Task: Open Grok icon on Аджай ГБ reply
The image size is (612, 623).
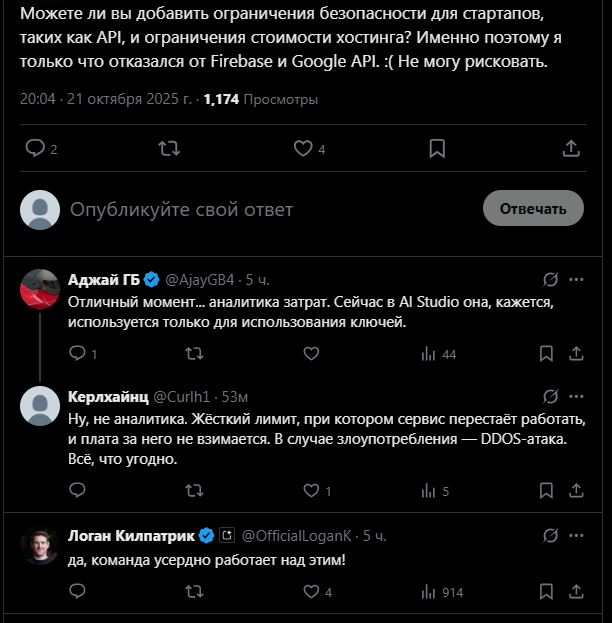Action: 549,278
